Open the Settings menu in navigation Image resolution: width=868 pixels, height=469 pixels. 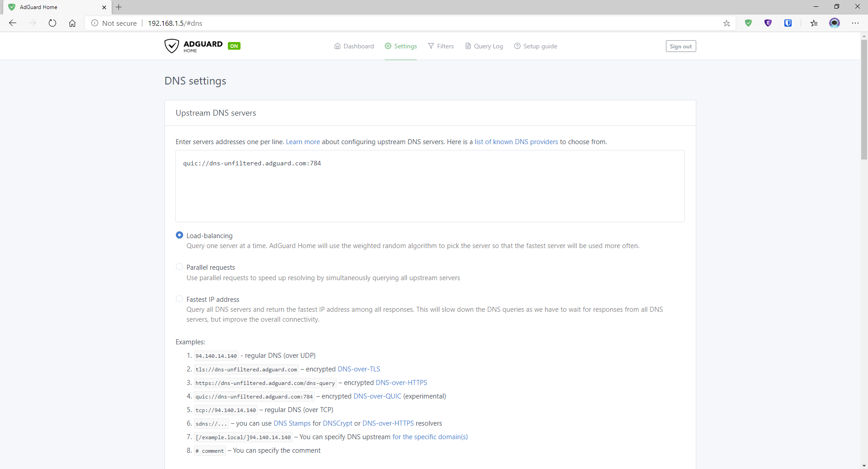click(x=401, y=46)
